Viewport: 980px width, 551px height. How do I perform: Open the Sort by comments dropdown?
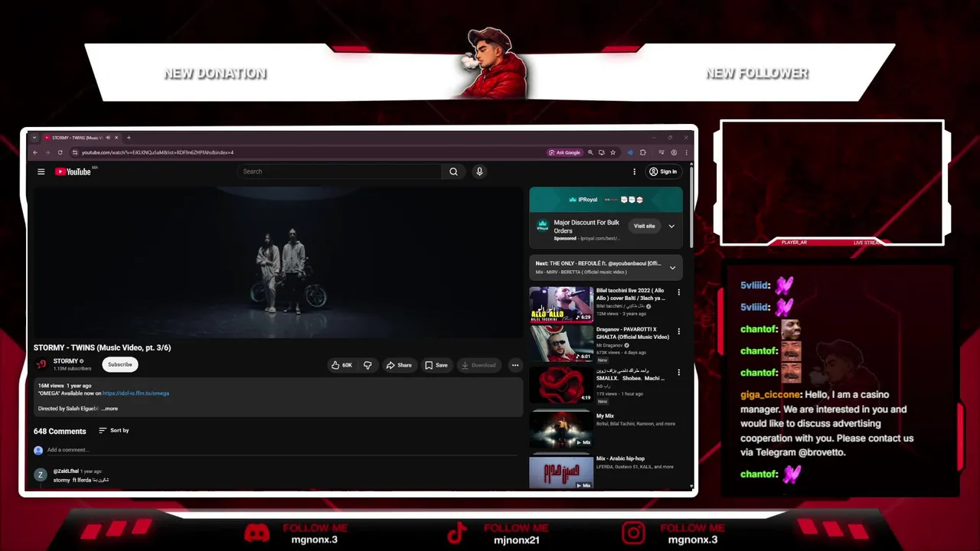pyautogui.click(x=114, y=430)
